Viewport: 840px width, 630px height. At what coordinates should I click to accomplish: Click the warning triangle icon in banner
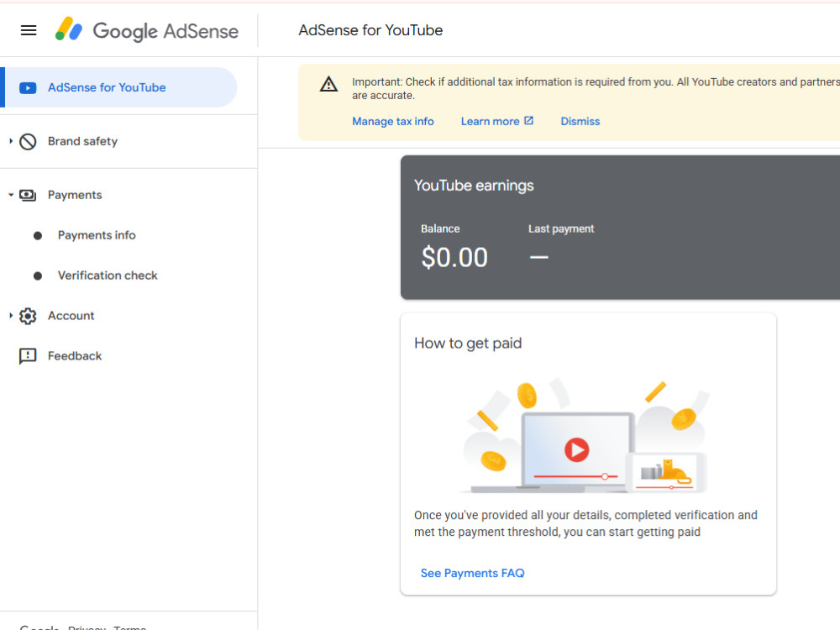tap(328, 84)
